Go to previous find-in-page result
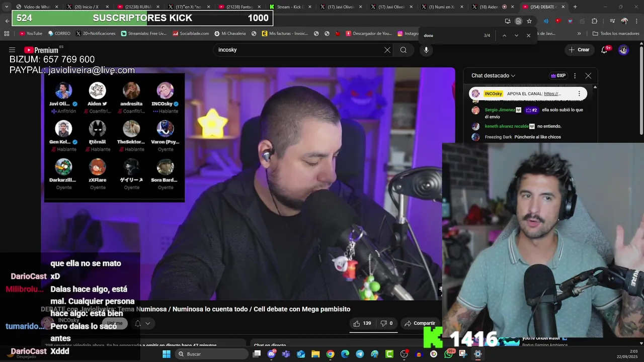 [x=504, y=35]
